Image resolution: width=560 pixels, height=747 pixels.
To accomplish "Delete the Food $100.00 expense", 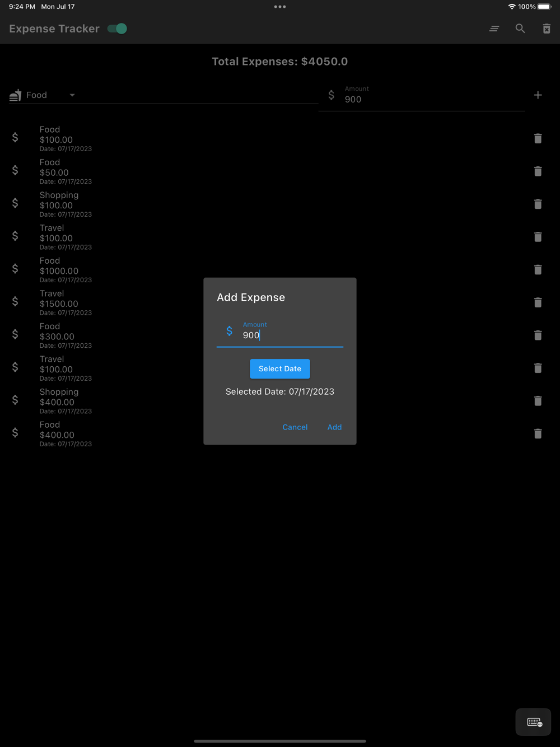I will (x=538, y=138).
